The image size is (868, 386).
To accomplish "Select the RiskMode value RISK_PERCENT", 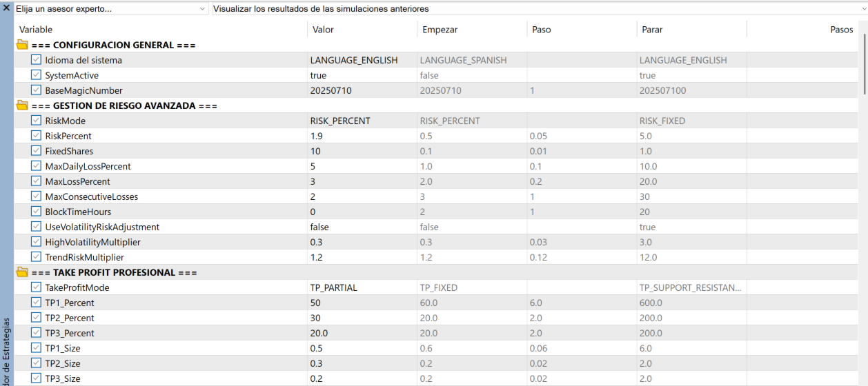I will click(x=340, y=121).
